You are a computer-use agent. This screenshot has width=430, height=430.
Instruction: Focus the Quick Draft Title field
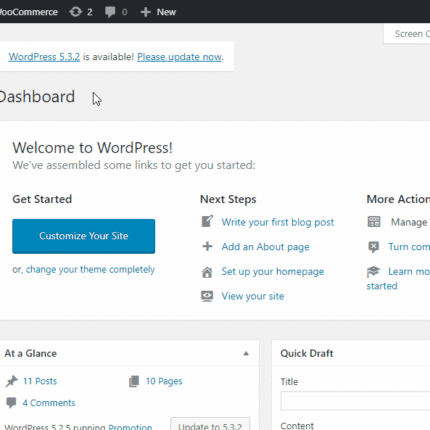point(355,401)
